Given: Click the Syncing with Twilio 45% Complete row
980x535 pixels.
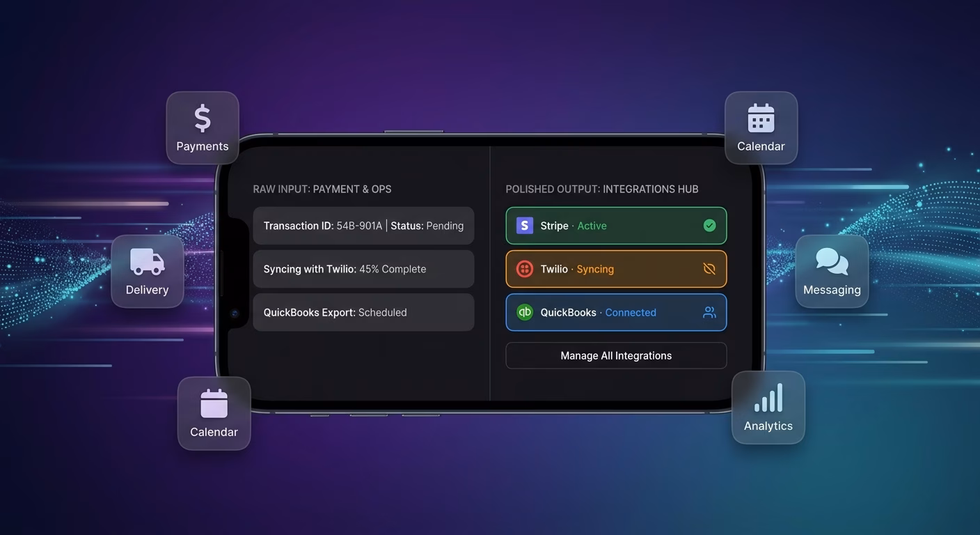Looking at the screenshot, I should (x=363, y=269).
